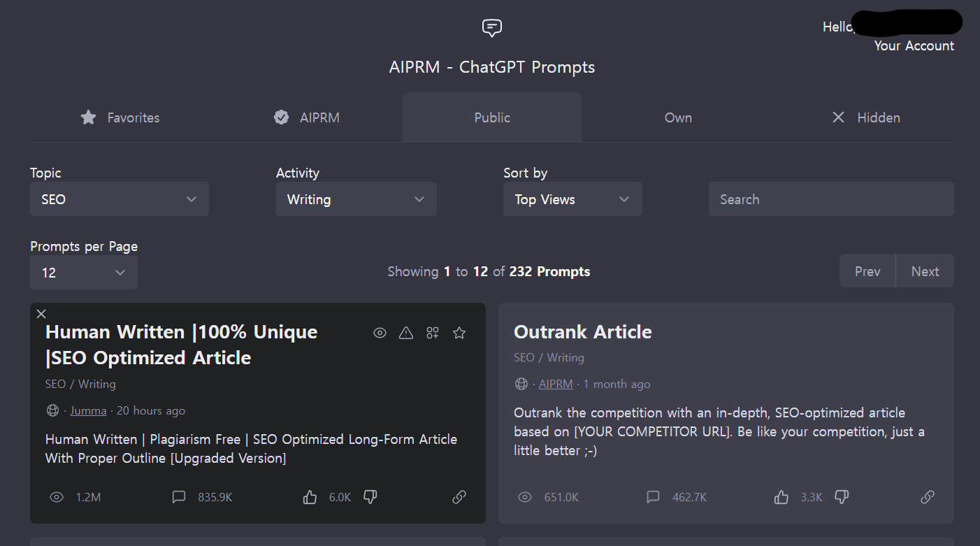This screenshot has width=980, height=546.
Task: Show the Hidden prompts tab
Action: point(865,117)
